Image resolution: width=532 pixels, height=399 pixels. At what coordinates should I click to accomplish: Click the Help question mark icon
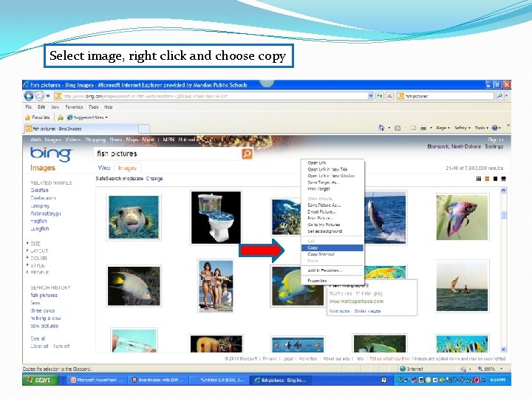coord(494,128)
